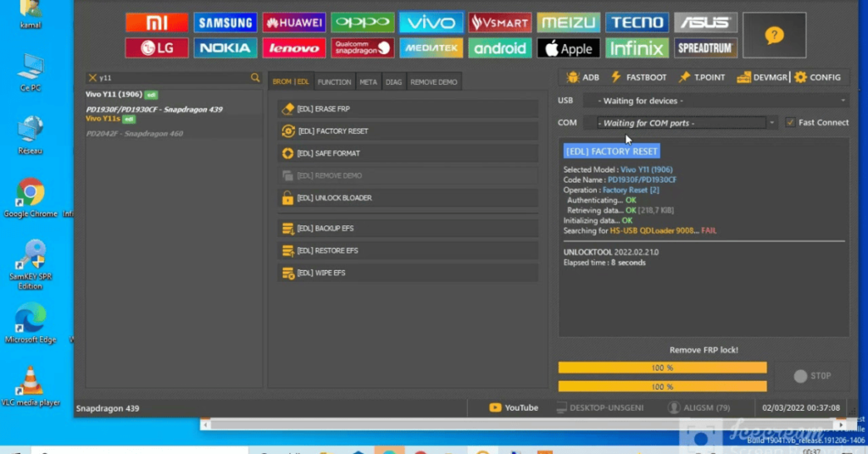Screen dimensions: 868x454
Task: Open SamKEY SPR Edition desktop shortcut
Action: click(x=30, y=265)
